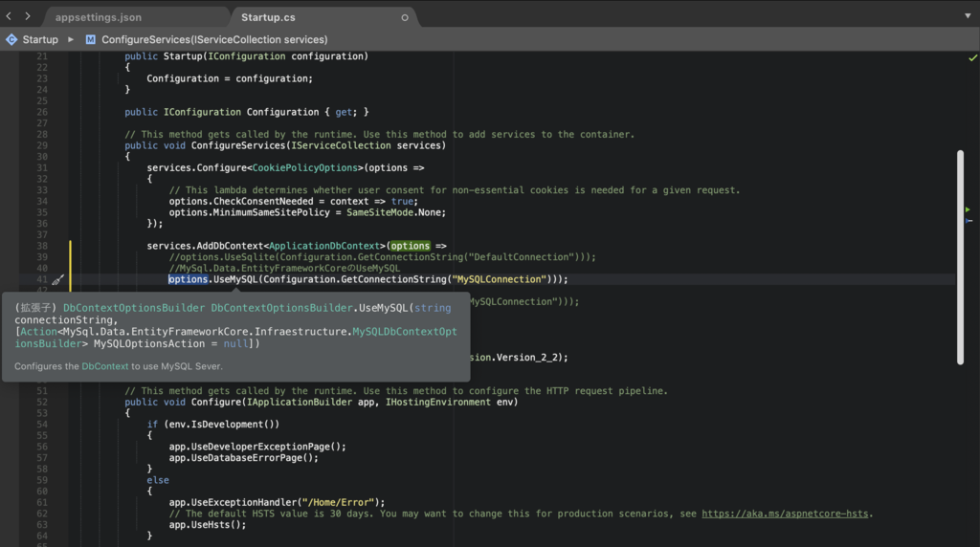Open the https://aka.ms/aspnetcore-hsts link

[785, 514]
